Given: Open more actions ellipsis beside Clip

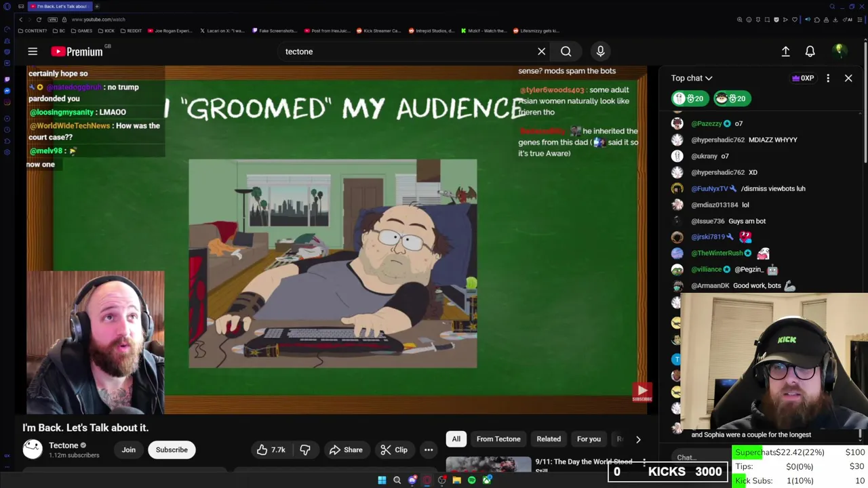Looking at the screenshot, I should point(429,449).
